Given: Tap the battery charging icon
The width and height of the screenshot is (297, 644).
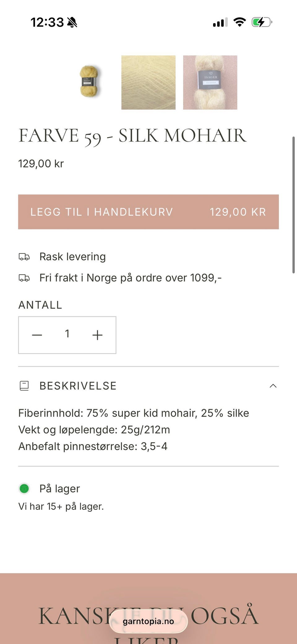Looking at the screenshot, I should coord(262,22).
